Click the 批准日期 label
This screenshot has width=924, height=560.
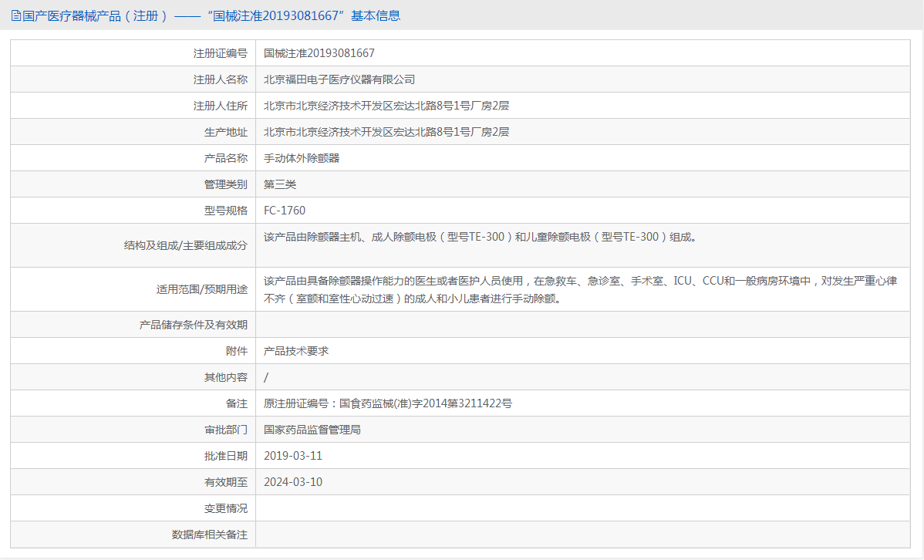click(x=226, y=456)
